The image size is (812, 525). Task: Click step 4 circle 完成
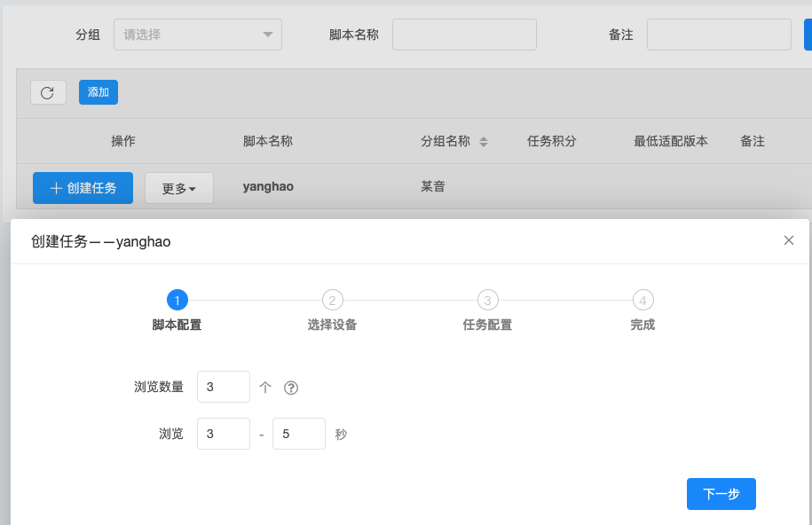coord(643,300)
